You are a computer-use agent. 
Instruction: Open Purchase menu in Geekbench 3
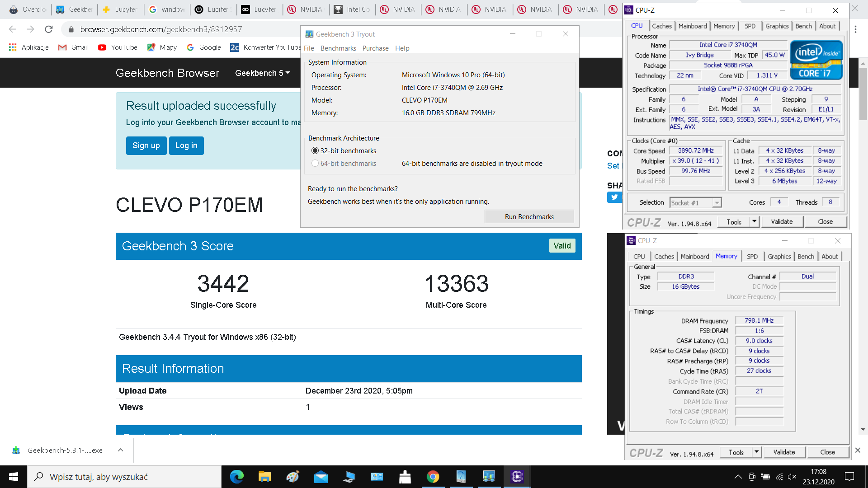(375, 48)
